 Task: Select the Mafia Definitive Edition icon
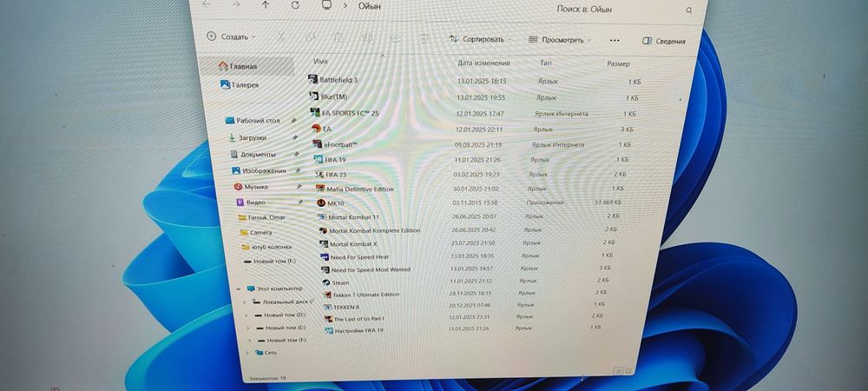pyautogui.click(x=320, y=189)
